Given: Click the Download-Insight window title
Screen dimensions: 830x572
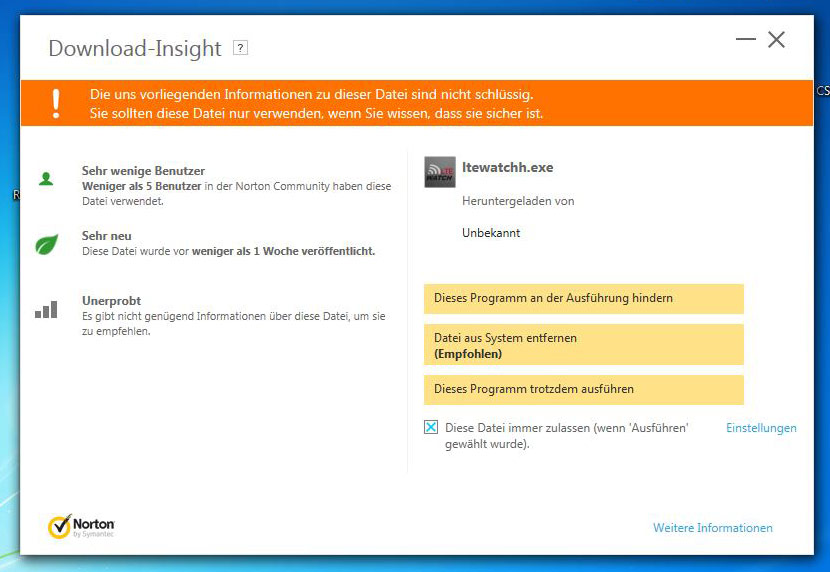Looking at the screenshot, I should [x=134, y=48].
